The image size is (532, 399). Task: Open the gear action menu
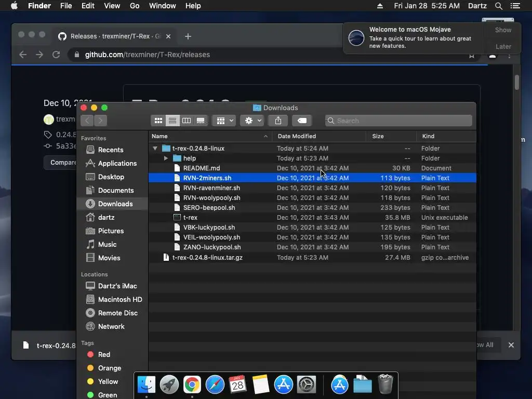point(252,121)
